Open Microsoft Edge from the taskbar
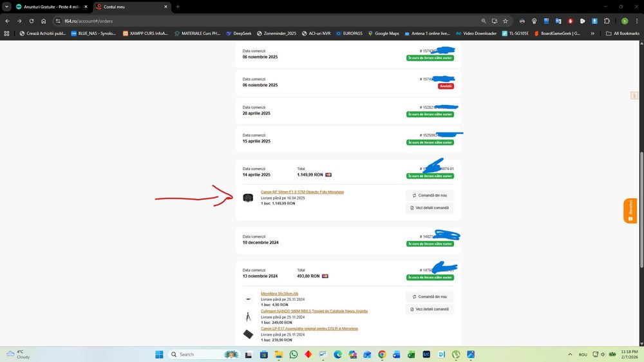Image resolution: width=644 pixels, height=362 pixels. (x=337, y=354)
